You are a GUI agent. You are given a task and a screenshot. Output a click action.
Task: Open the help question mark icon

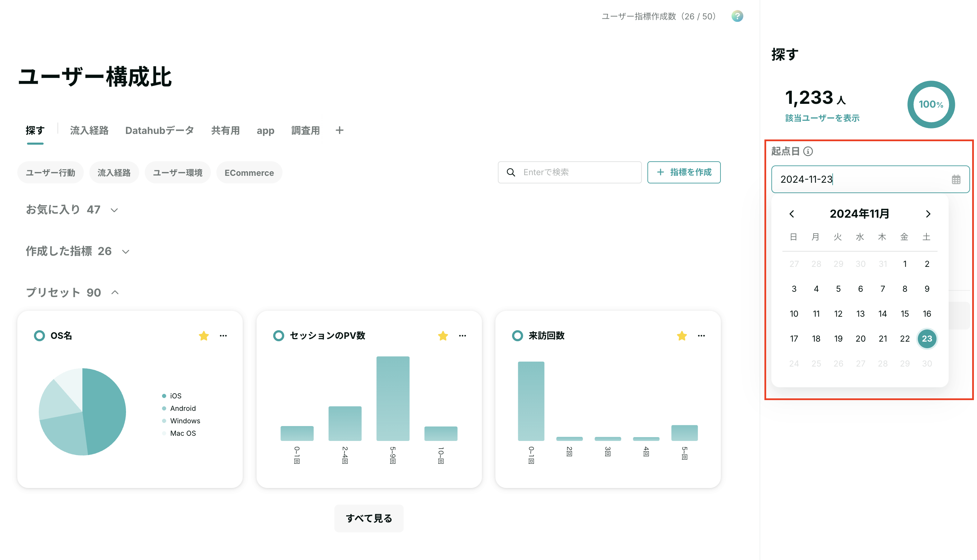pos(737,16)
